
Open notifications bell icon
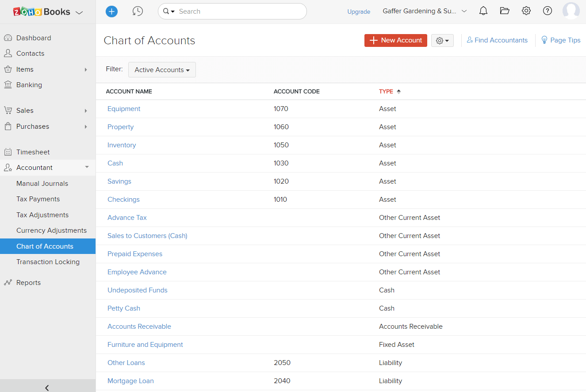point(483,11)
